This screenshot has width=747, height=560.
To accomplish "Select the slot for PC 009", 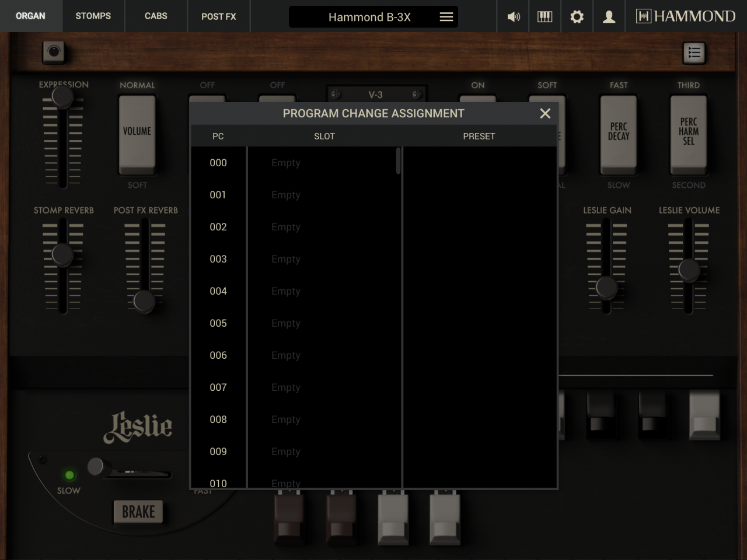I will 324,452.
